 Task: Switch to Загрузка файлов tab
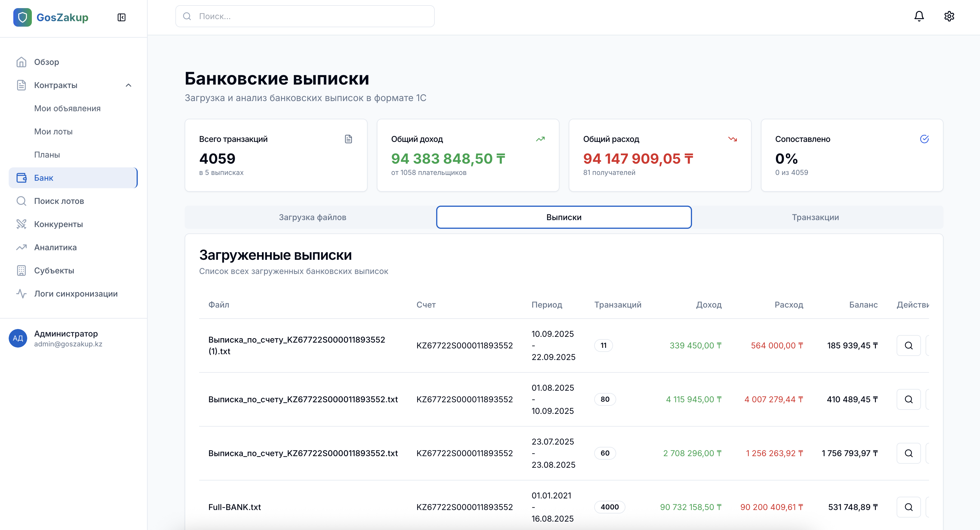pos(312,218)
